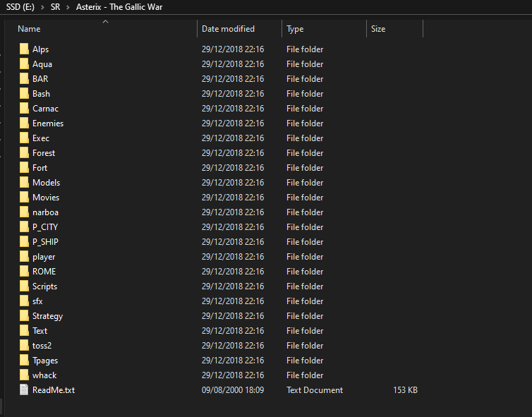Select the P_CITY folder name

tap(45, 227)
